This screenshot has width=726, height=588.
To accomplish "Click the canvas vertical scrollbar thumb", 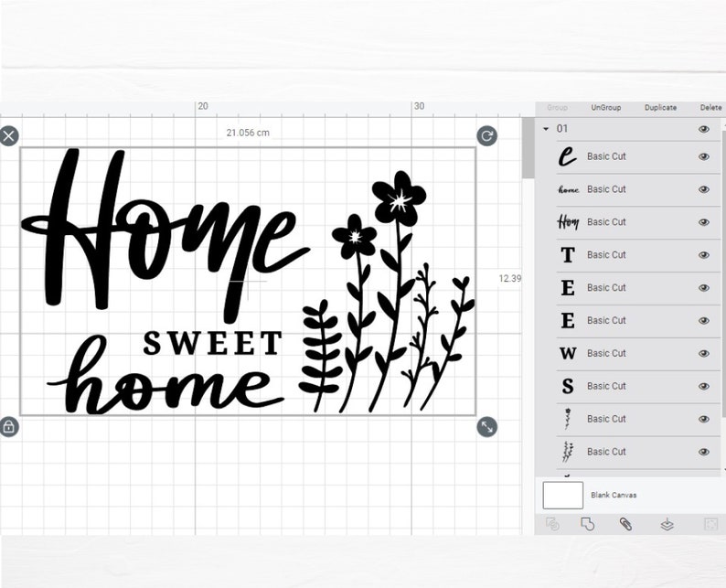I will tap(528, 148).
